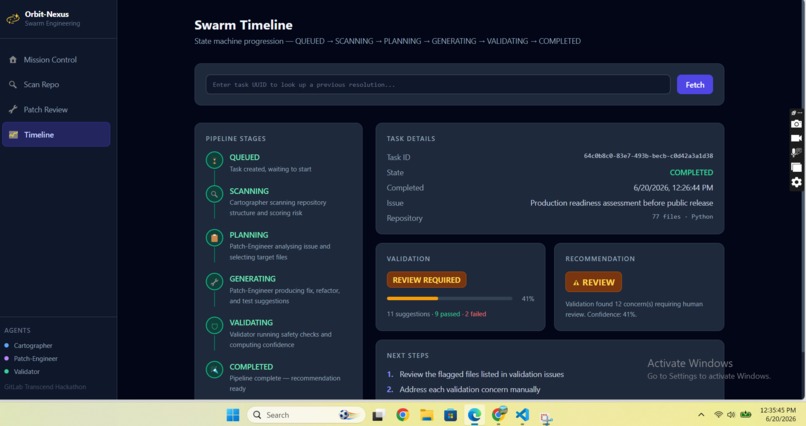
Task: Click the Timeline chart icon
Action: (x=13, y=135)
